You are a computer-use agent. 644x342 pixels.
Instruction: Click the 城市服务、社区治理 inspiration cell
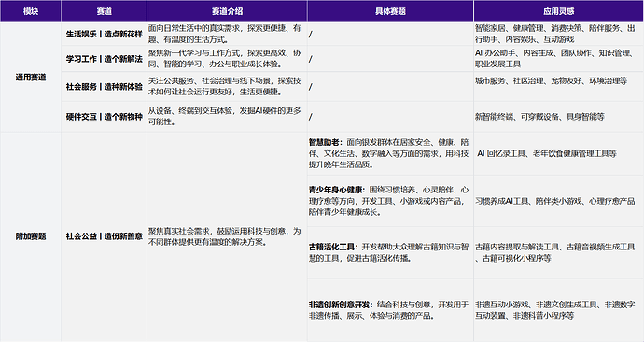558,87
